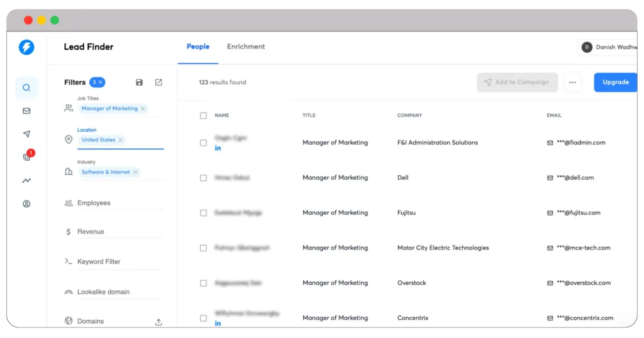Open the Danish Wadhwa account menu

[608, 47]
